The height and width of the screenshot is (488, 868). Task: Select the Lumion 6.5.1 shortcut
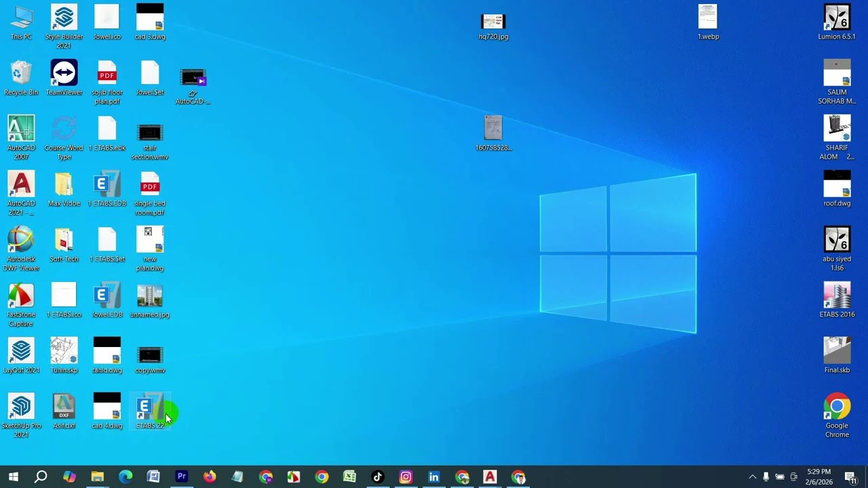click(837, 22)
